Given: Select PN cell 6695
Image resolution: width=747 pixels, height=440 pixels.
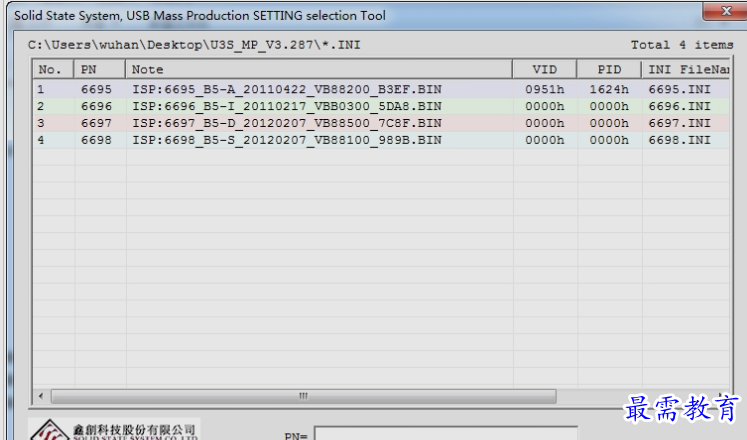Looking at the screenshot, I should (x=96, y=90).
